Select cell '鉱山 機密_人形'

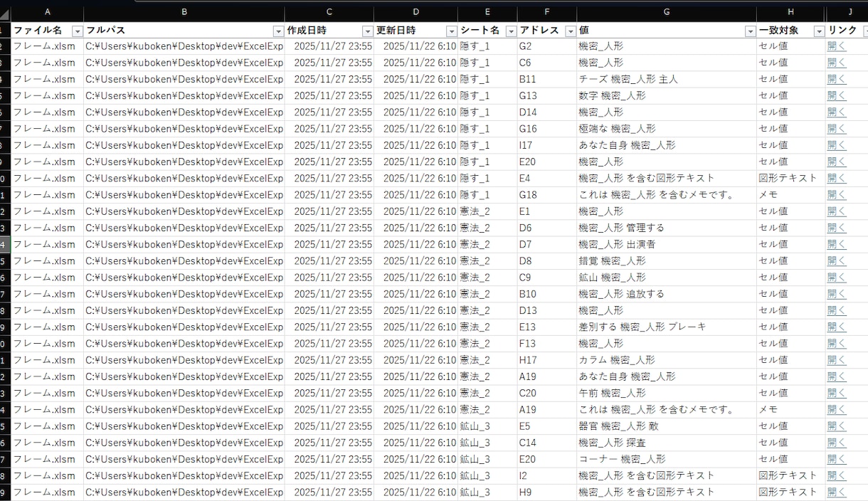tap(666, 278)
